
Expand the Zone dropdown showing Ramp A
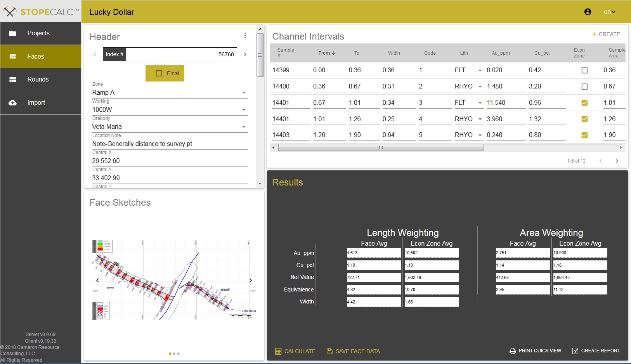coord(170,92)
